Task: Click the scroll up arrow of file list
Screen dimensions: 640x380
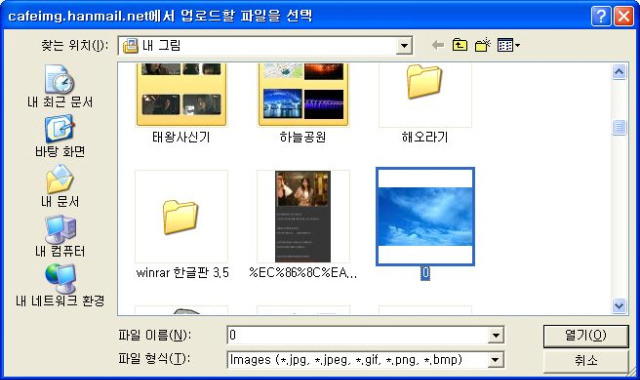Action: click(x=619, y=72)
